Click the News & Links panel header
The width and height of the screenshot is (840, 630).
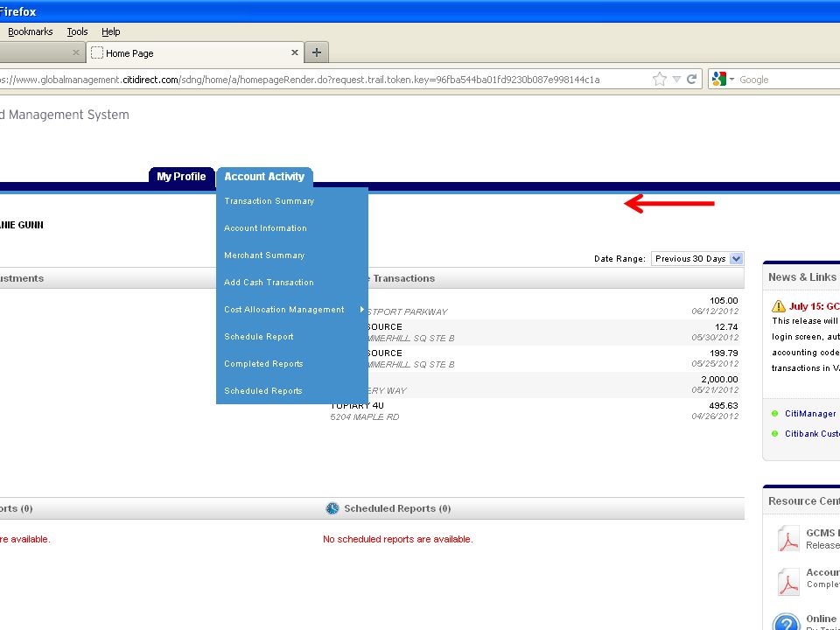tap(802, 277)
